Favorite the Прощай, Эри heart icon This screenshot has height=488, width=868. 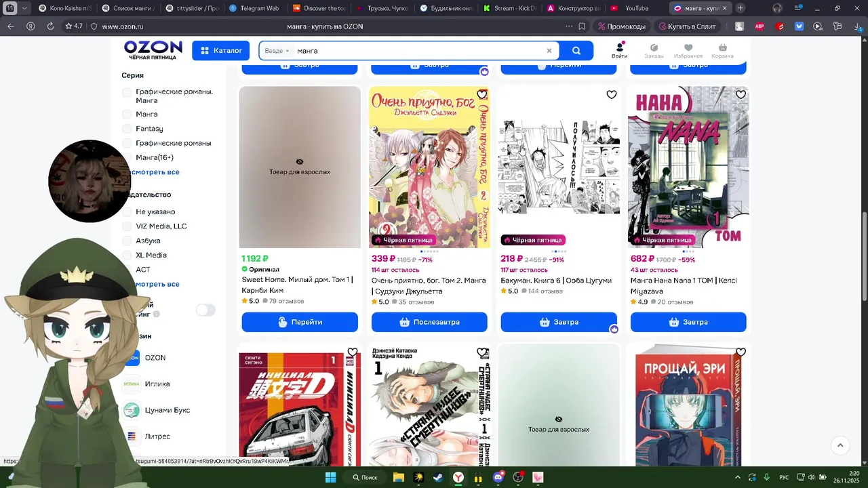pyautogui.click(x=741, y=352)
